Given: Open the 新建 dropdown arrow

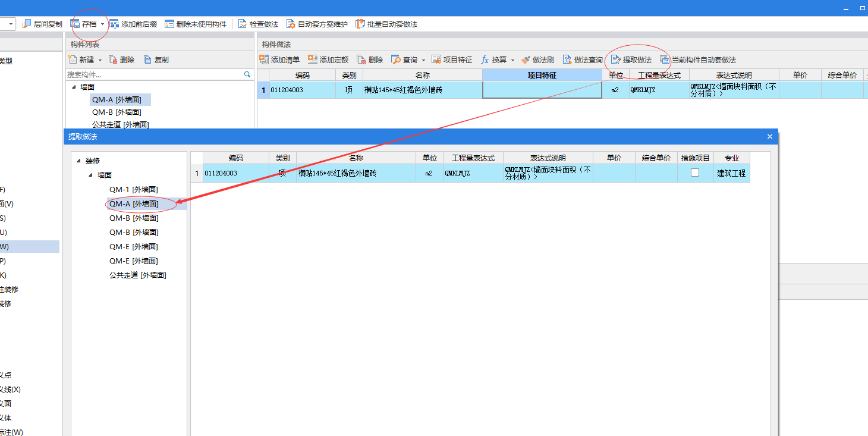Looking at the screenshot, I should [x=100, y=60].
